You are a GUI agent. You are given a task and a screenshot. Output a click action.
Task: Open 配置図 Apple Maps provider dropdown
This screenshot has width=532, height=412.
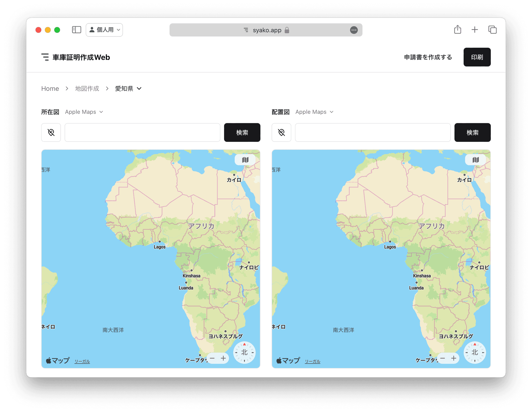314,112
